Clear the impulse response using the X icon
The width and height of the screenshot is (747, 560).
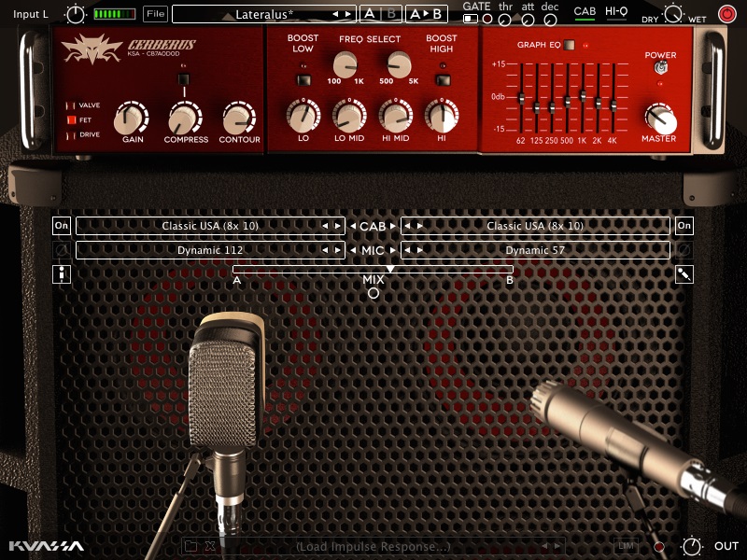(208, 547)
